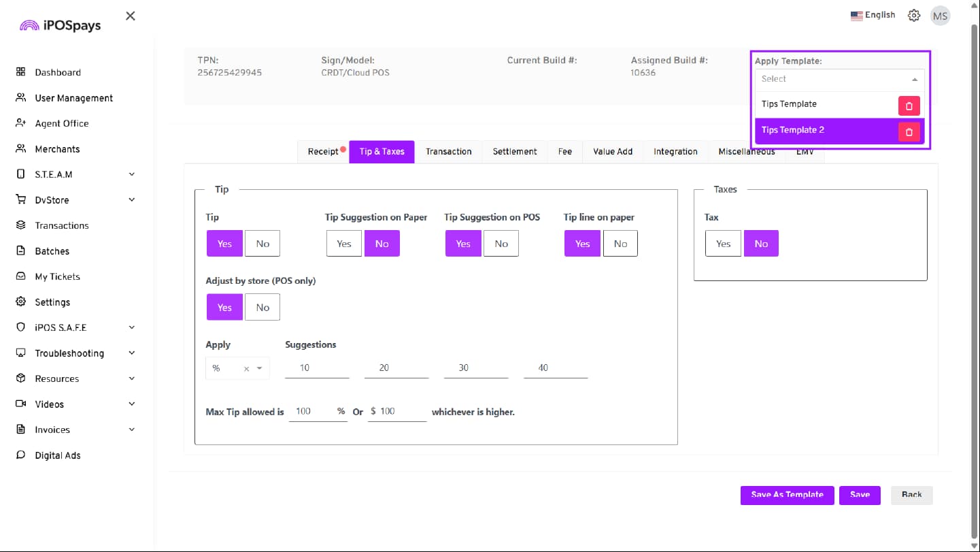The width and height of the screenshot is (980, 552).
Task: Delete the Tips Template entry
Action: click(x=909, y=106)
